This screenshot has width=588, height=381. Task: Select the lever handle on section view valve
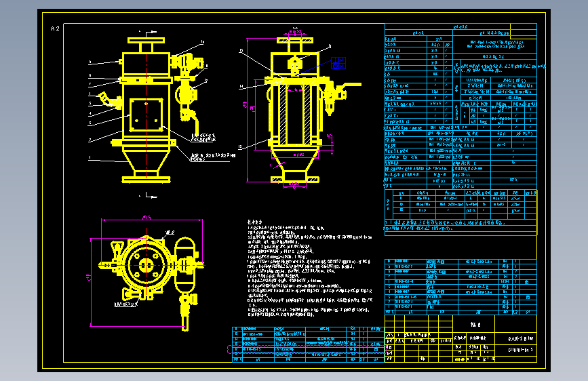(x=350, y=85)
